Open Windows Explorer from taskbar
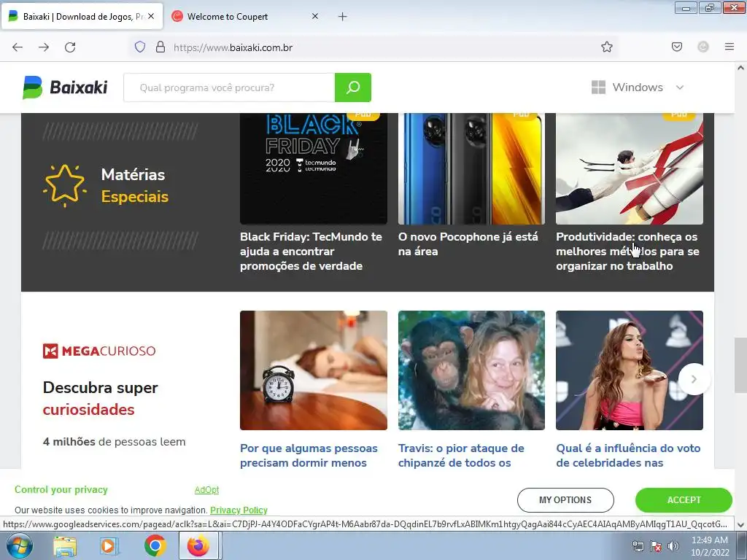This screenshot has width=747, height=560. pyautogui.click(x=65, y=545)
